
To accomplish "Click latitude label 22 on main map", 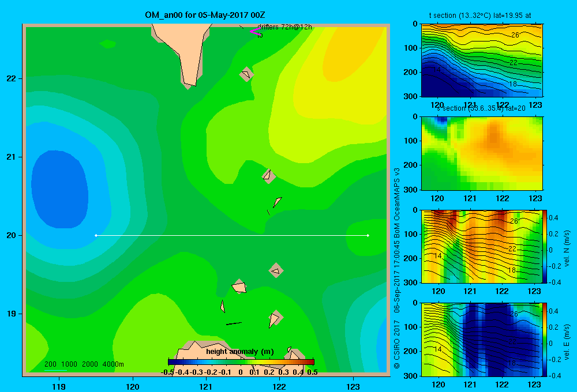I will click(12, 79).
